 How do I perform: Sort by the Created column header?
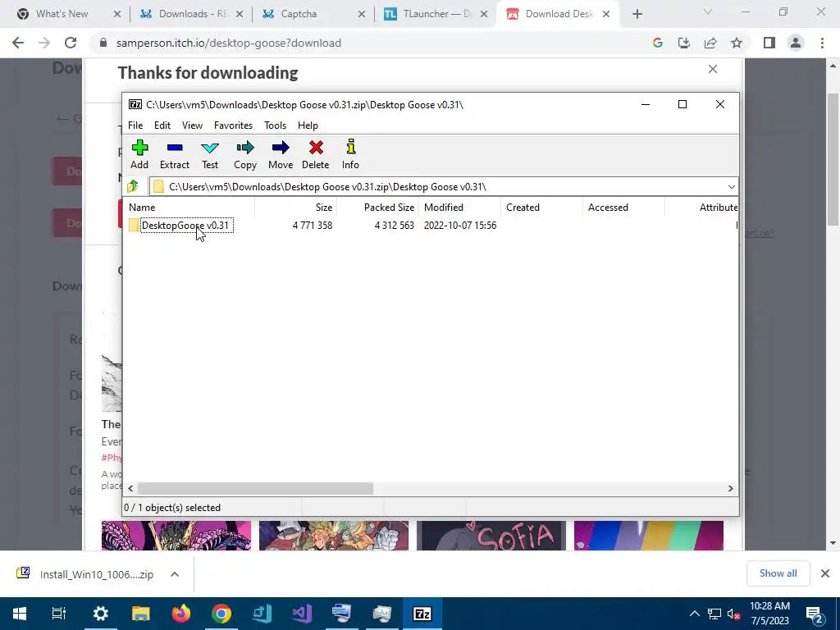pos(541,208)
